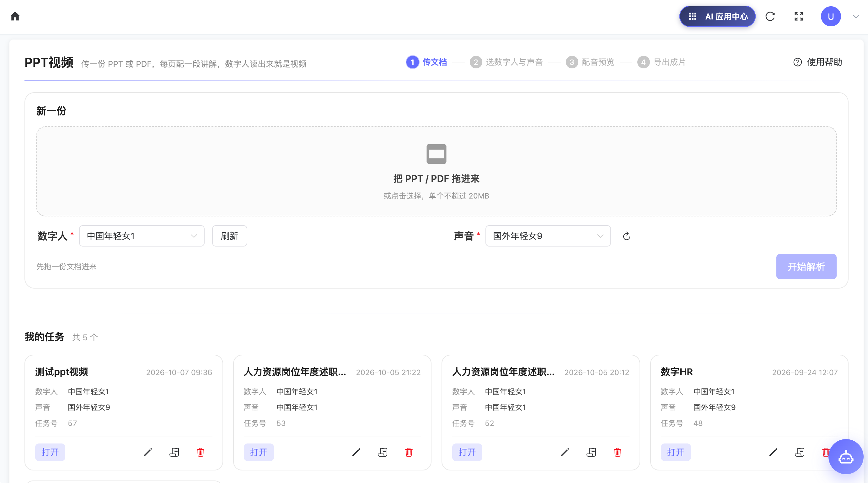Click the 共 5 个 task count
Image resolution: width=868 pixels, height=483 pixels.
[x=85, y=337]
